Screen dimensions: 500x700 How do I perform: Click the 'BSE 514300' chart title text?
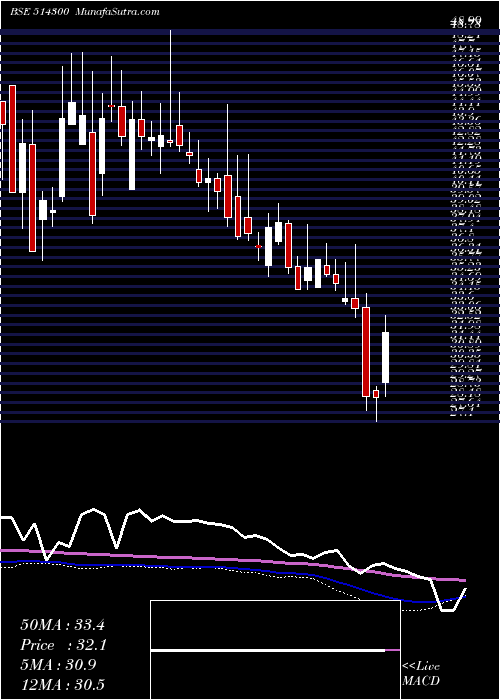click(39, 12)
